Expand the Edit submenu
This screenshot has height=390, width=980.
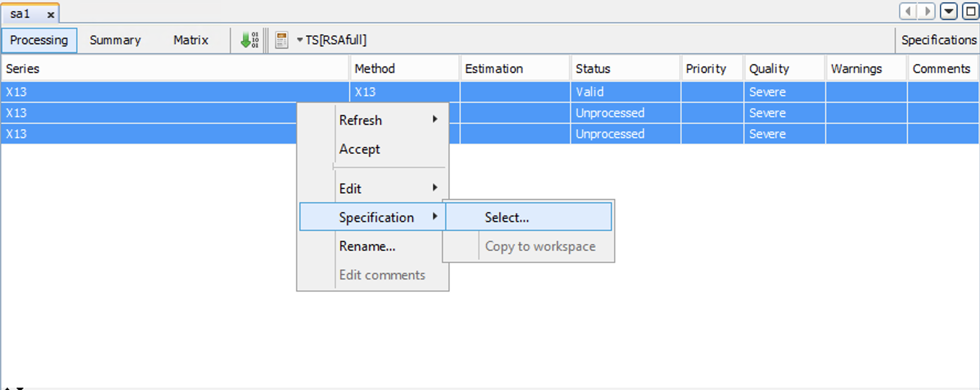[387, 188]
